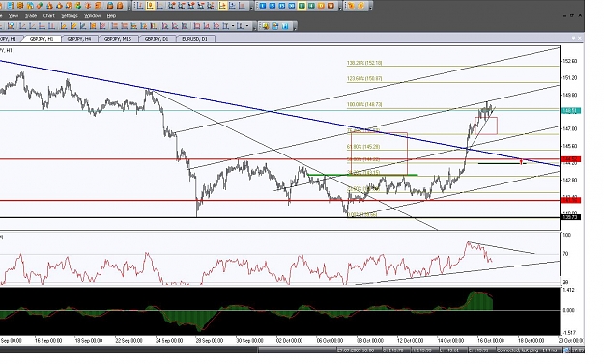Image resolution: width=604 pixels, height=364 pixels.
Task: Click the 138.20% (152.18) Fibonacci label
Action: [x=364, y=63]
